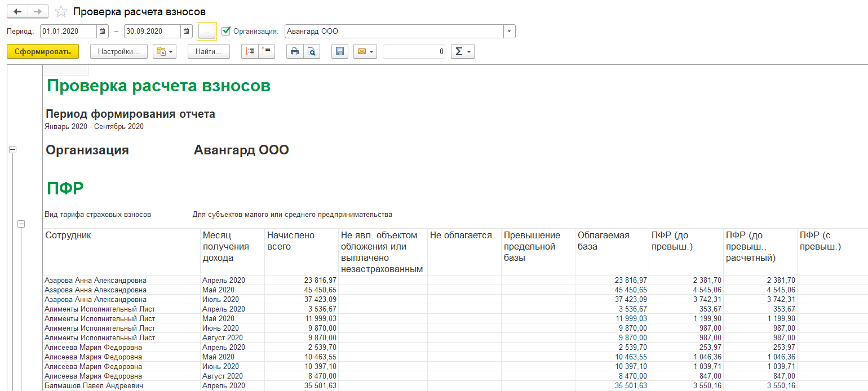Click Алименты Исполнительный Лист row for Май 2020

(x=100, y=318)
